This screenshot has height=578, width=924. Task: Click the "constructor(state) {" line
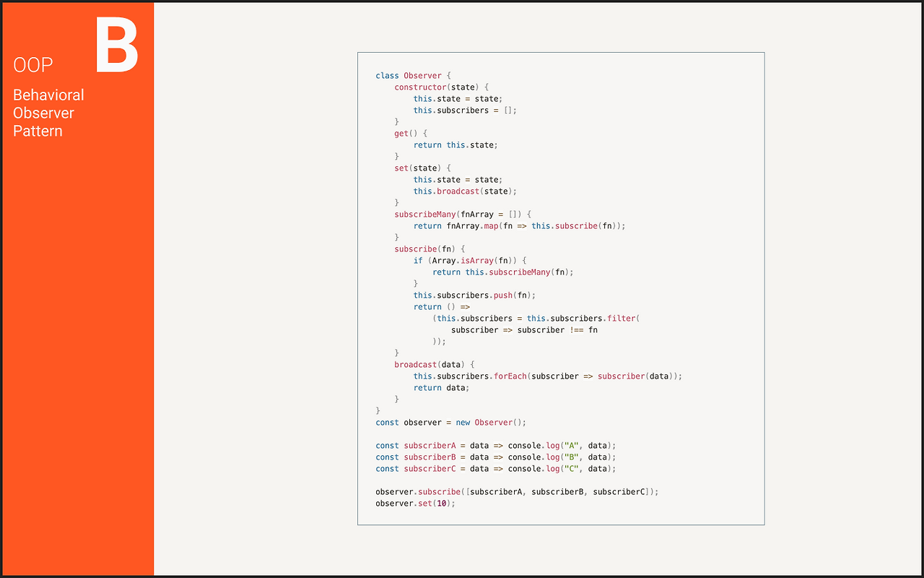[x=442, y=87]
